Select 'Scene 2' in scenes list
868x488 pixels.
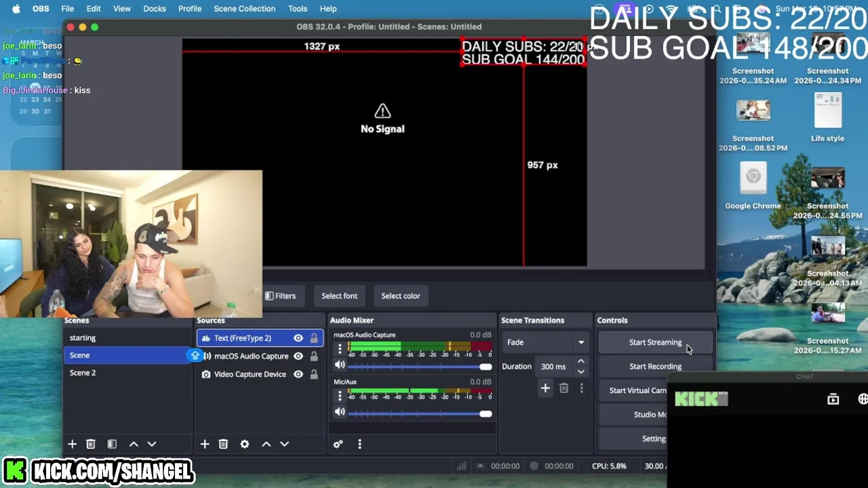click(x=127, y=373)
